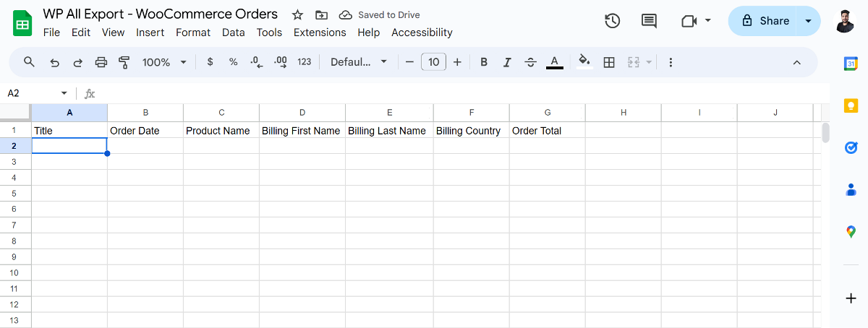Toggle strikethrough text formatting
Image resolution: width=868 pixels, height=328 pixels.
tap(530, 62)
